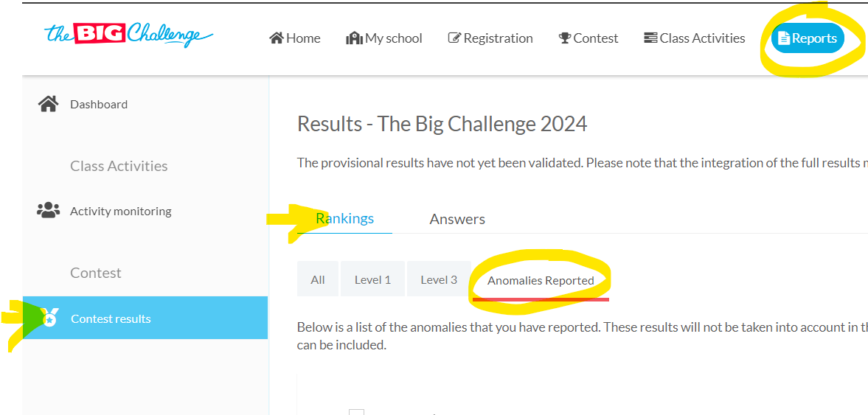Switch to the Answers tab
Screen dimensions: 868x415
pyautogui.click(x=457, y=219)
